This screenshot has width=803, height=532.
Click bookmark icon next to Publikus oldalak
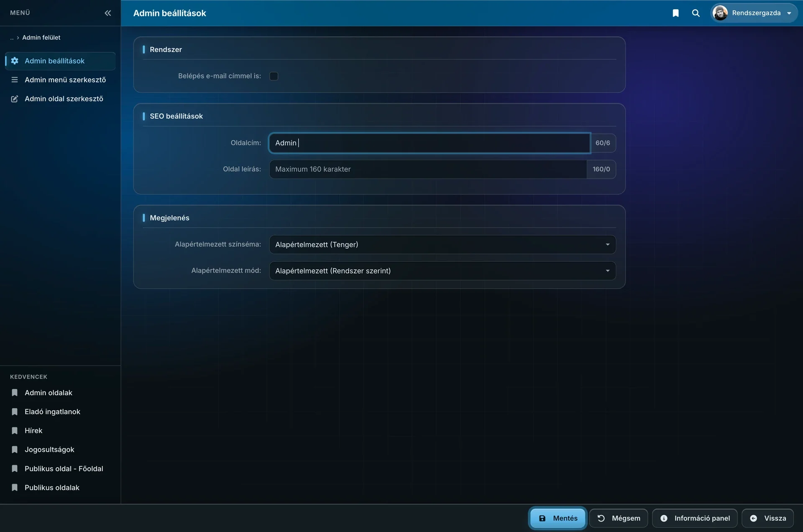point(15,488)
